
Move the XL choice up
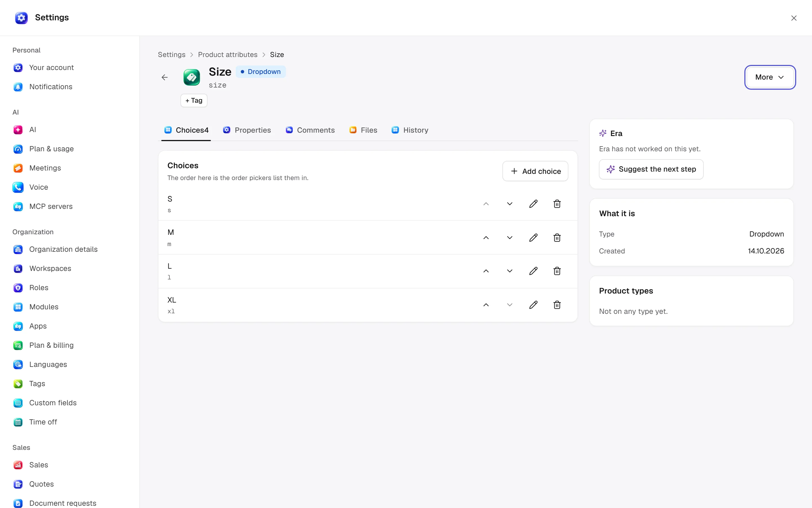coord(486,305)
